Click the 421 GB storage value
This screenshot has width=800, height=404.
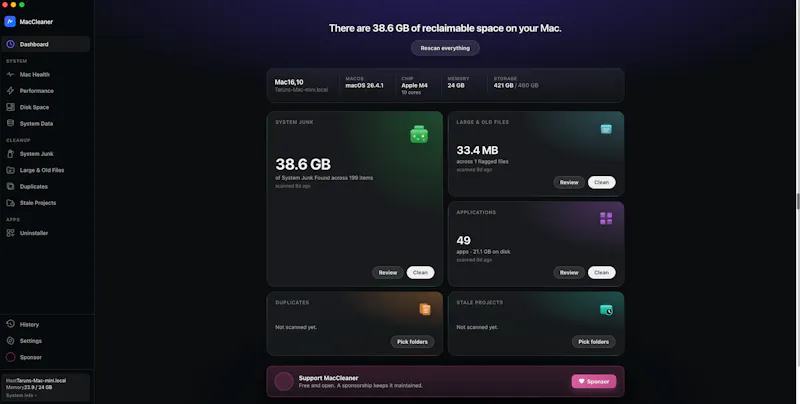coord(503,86)
